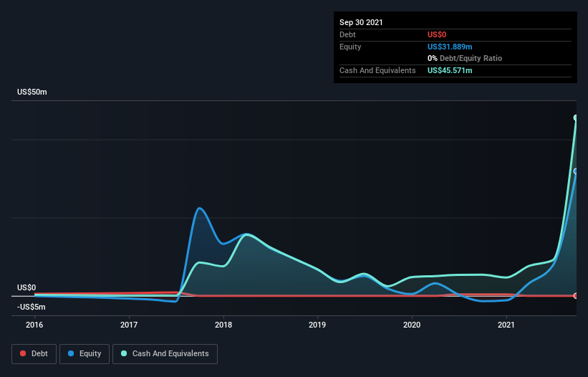
Task: Click the 2018 x-axis label
Action: pos(223,325)
